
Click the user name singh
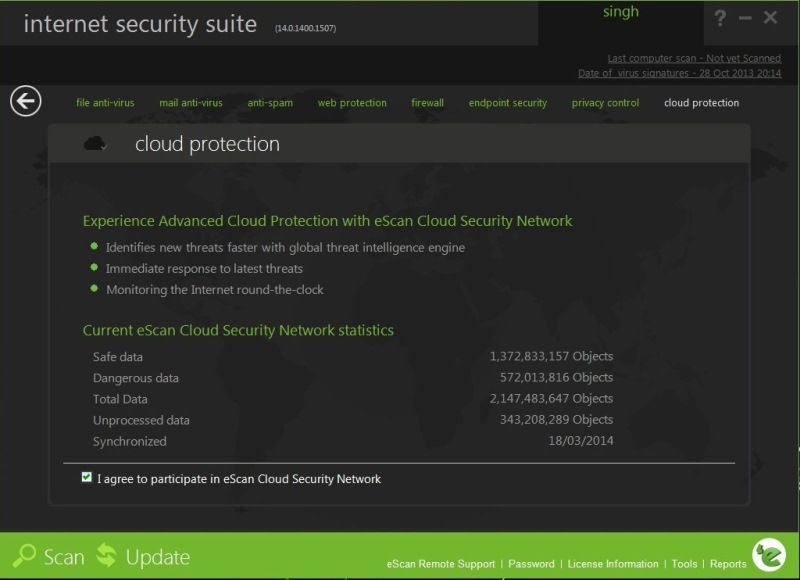point(620,12)
